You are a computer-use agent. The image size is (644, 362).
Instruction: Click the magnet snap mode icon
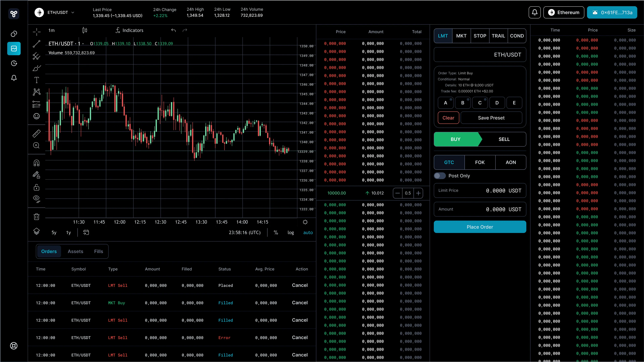click(37, 163)
